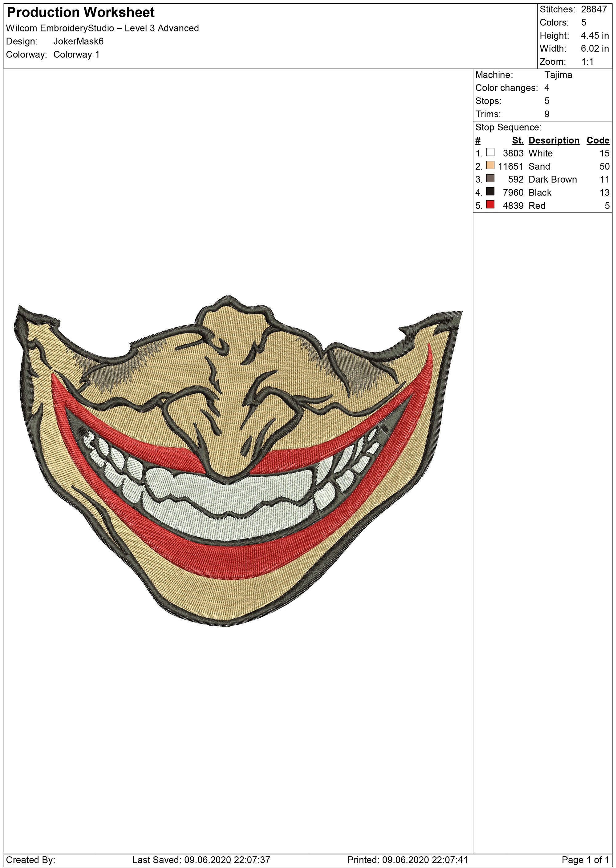Click the Sand color swatch
Image resolution: width=616 pixels, height=868 pixels.
490,165
